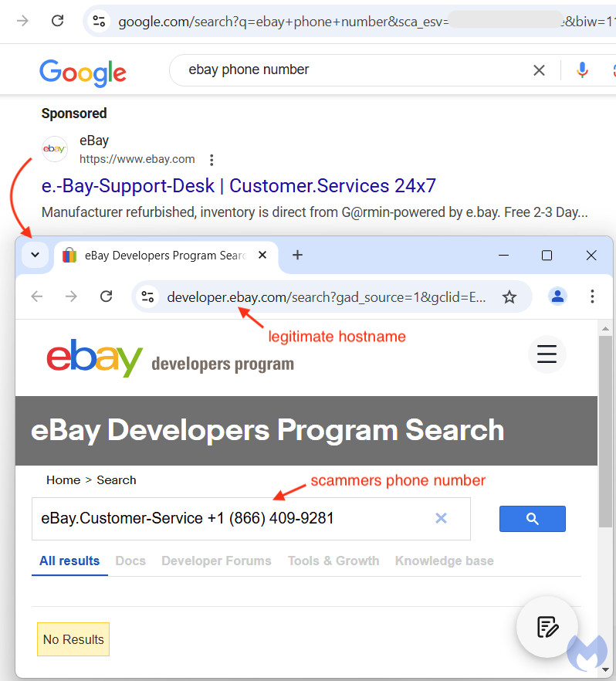Viewport: 616px width, 681px height.
Task: Open site info icon in Google address bar
Action: coord(99,21)
